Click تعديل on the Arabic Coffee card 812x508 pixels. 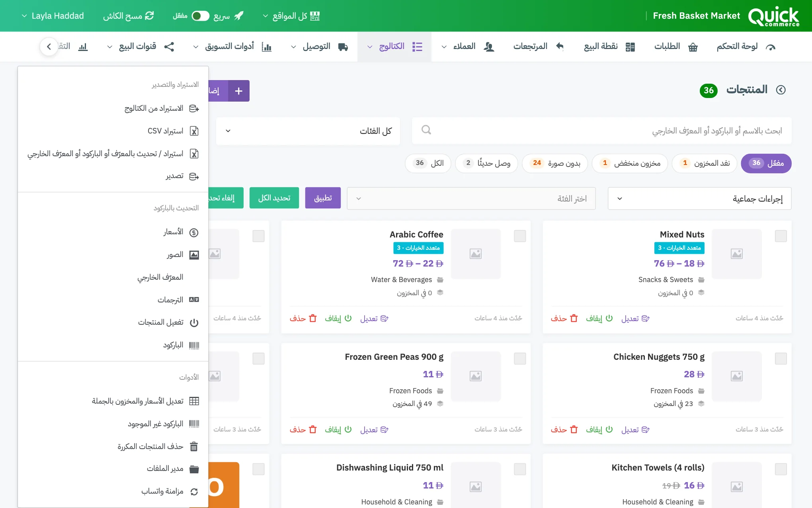point(374,318)
